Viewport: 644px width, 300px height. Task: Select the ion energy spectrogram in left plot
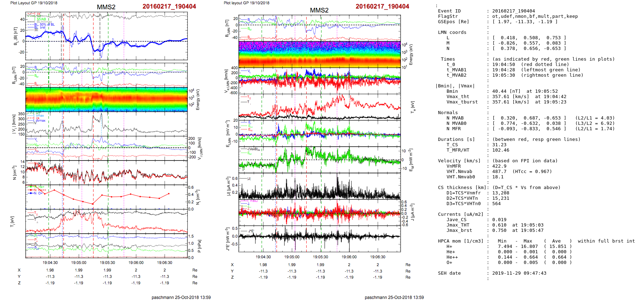click(x=106, y=100)
